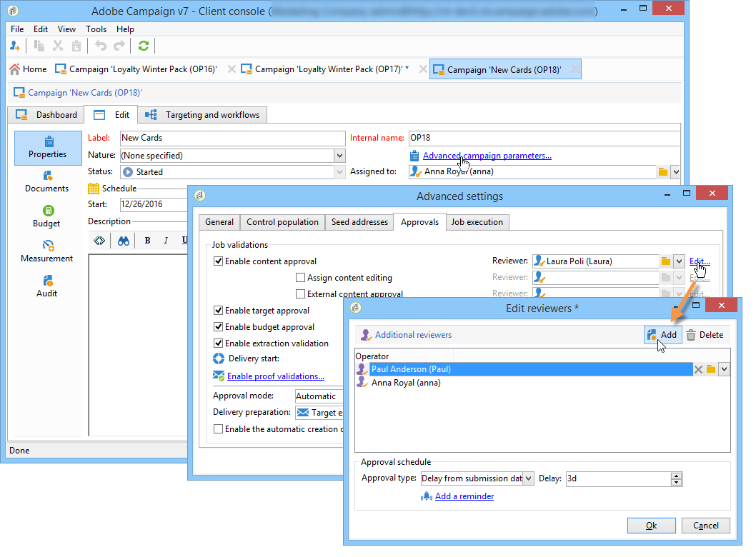
Task: Close the Campaign OP17 tab with X
Action: coord(423,69)
